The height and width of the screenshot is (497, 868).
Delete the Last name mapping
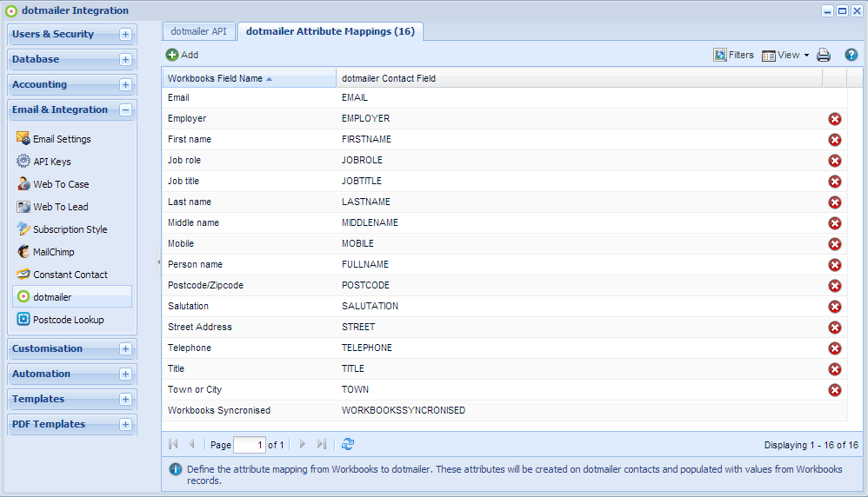click(x=835, y=202)
